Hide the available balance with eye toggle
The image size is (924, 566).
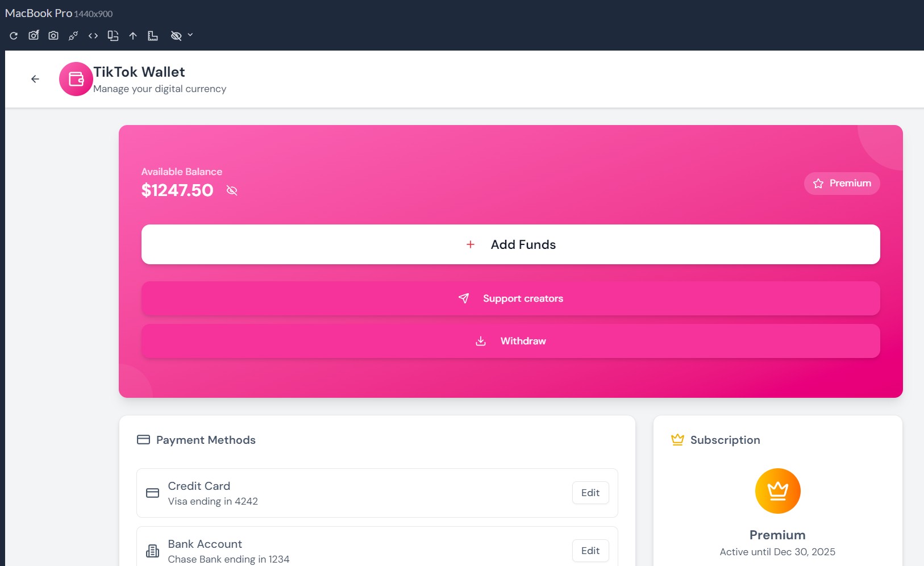pyautogui.click(x=232, y=190)
